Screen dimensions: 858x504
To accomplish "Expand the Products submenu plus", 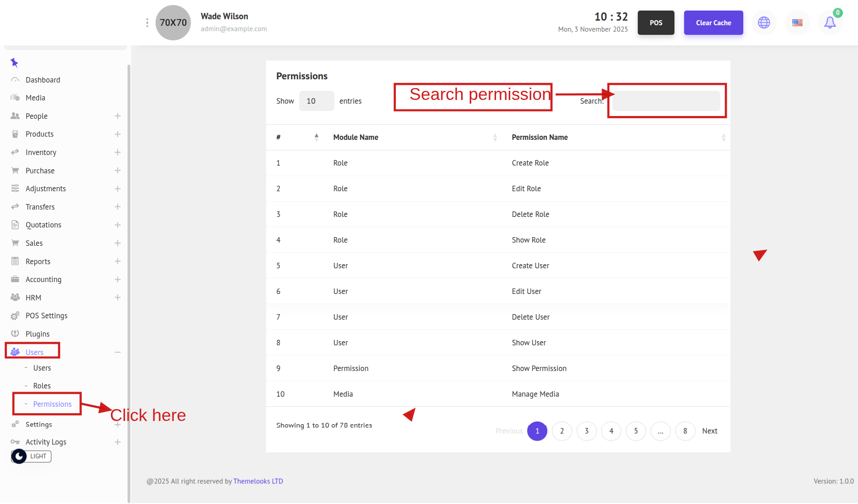I will 117,134.
